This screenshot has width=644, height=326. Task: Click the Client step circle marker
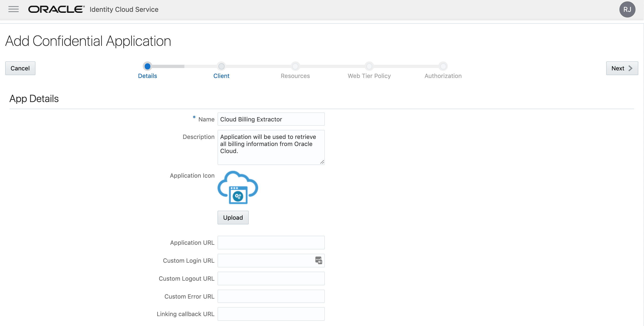[x=221, y=66]
